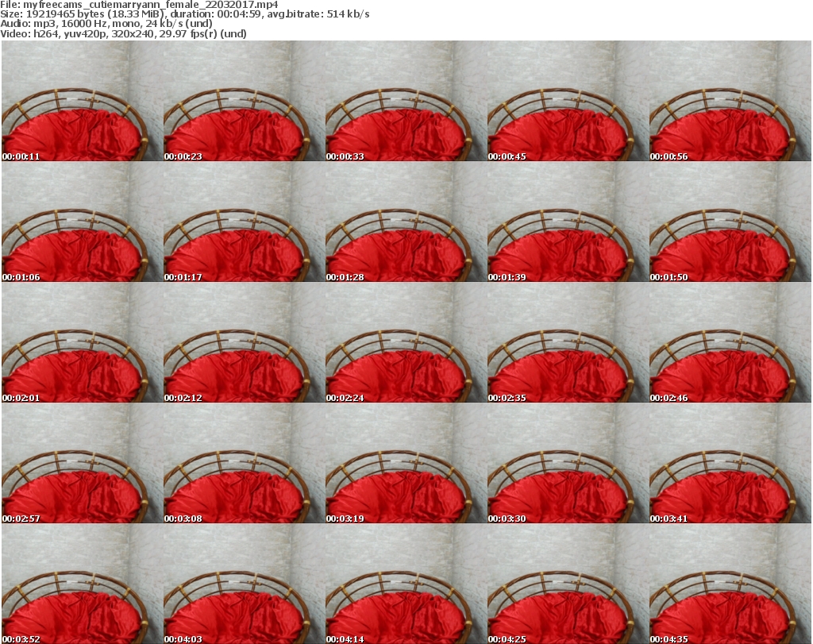
Task: Select the thumbnail frame at 00:00:11
Action: [83, 101]
